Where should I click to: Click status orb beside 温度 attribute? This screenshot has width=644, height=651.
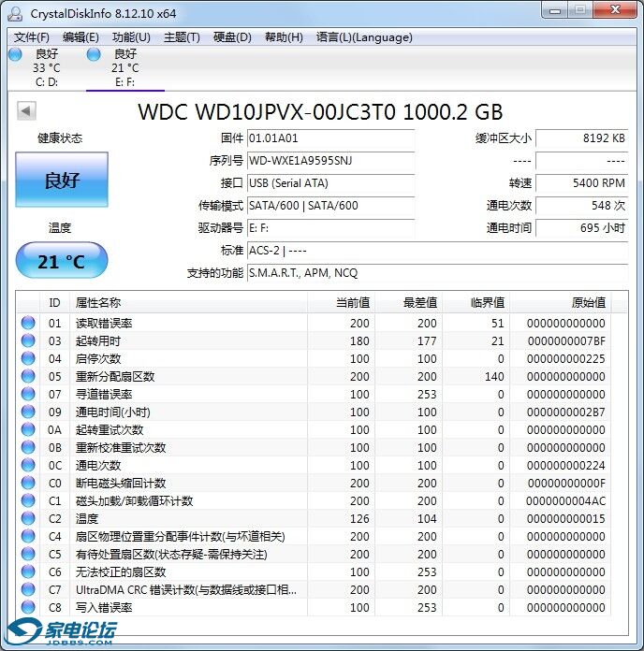[x=28, y=519]
